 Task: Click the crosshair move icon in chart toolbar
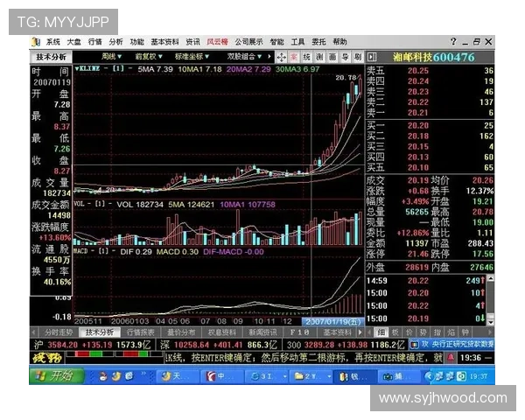click(281, 57)
